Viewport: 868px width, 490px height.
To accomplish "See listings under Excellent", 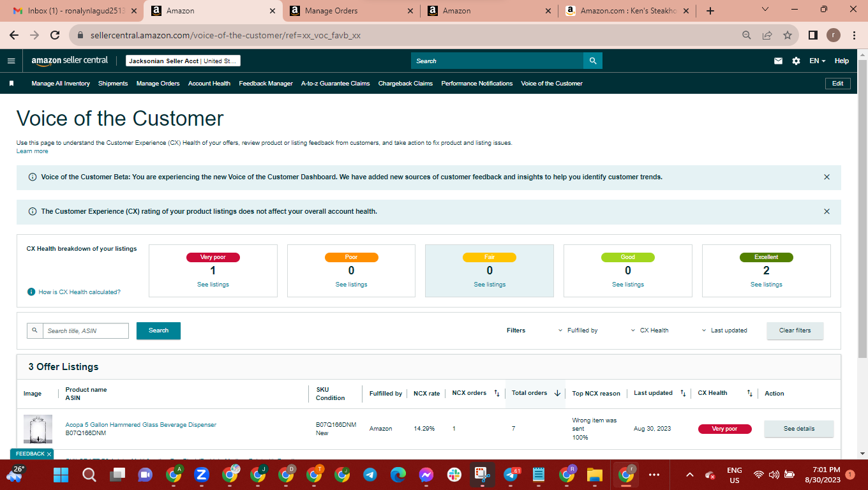I will click(767, 285).
